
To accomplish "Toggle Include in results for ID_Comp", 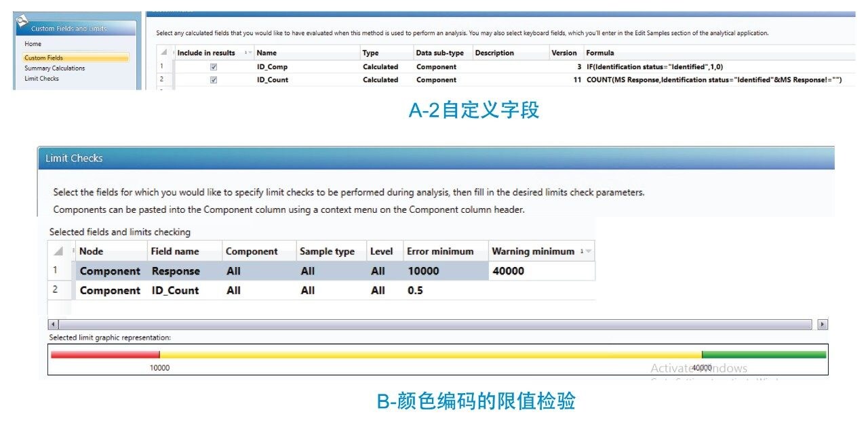I will tap(214, 67).
